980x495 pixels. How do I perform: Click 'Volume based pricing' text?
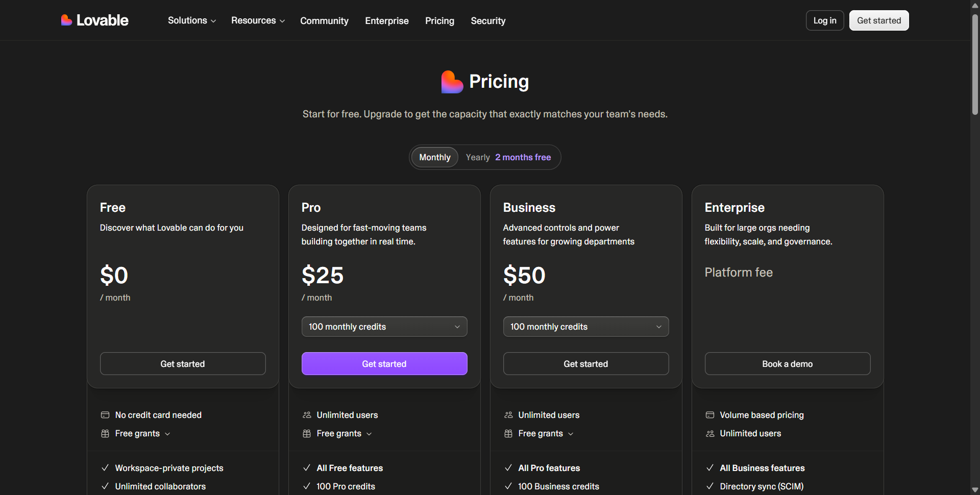(x=762, y=415)
